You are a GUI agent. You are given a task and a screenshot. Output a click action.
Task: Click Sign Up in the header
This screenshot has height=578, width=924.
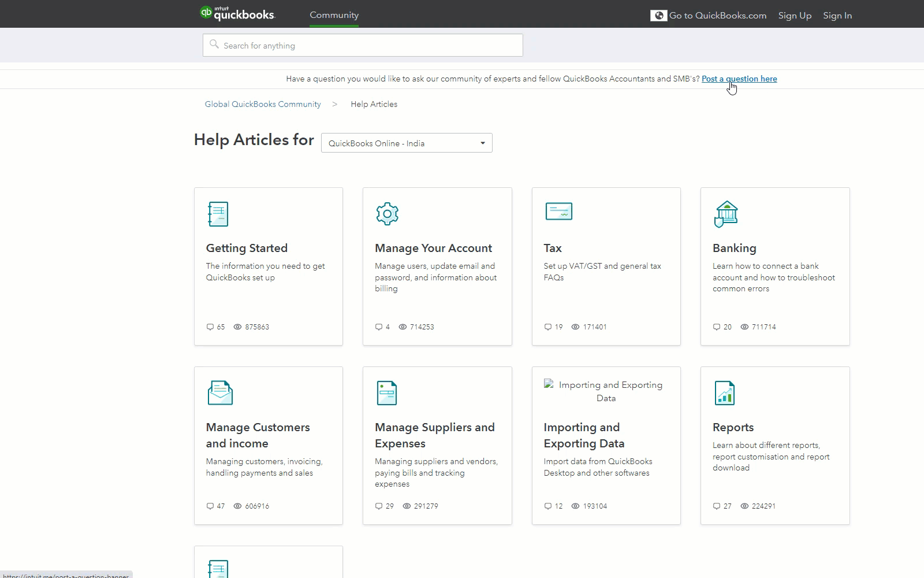click(795, 16)
